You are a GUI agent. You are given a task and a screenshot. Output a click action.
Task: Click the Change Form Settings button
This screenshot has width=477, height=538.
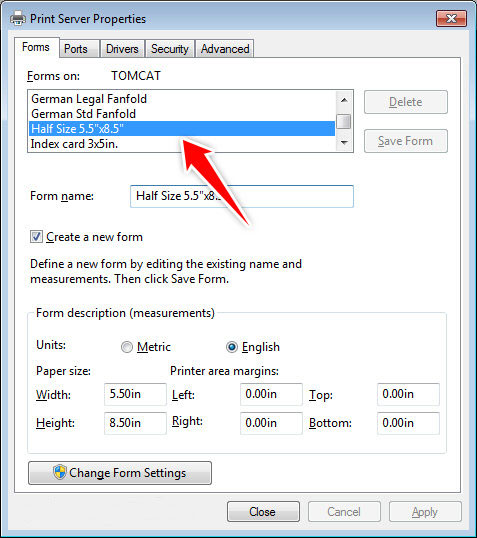click(x=120, y=473)
